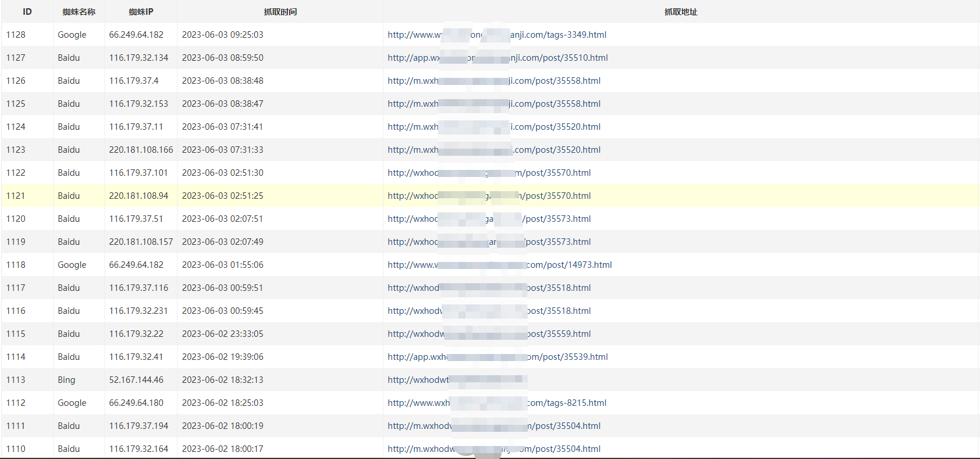Click timestamp 2023-06-02 23:33:05
This screenshot has height=459, width=980.
point(222,334)
